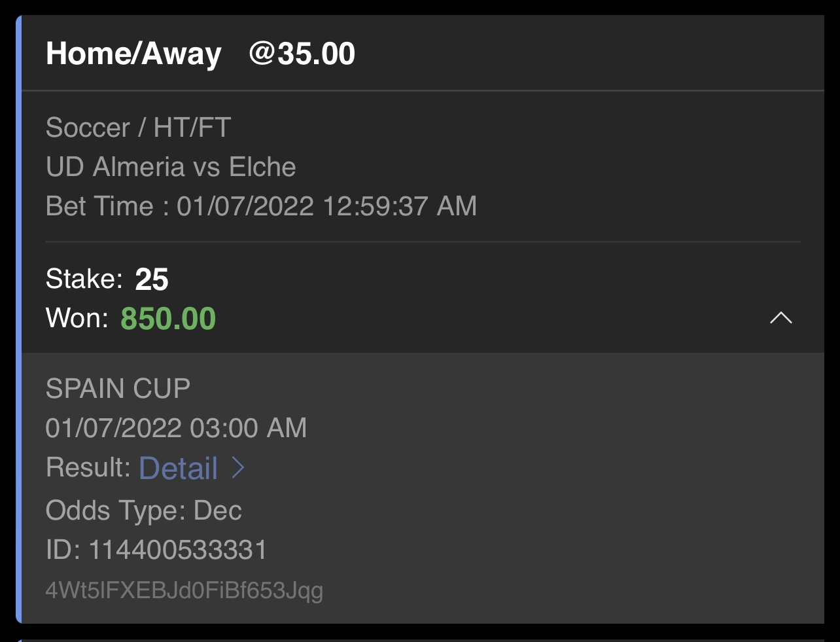Viewport: 840px width, 642px height.
Task: Select the bet ID 114400533331
Action: pyautogui.click(x=178, y=550)
